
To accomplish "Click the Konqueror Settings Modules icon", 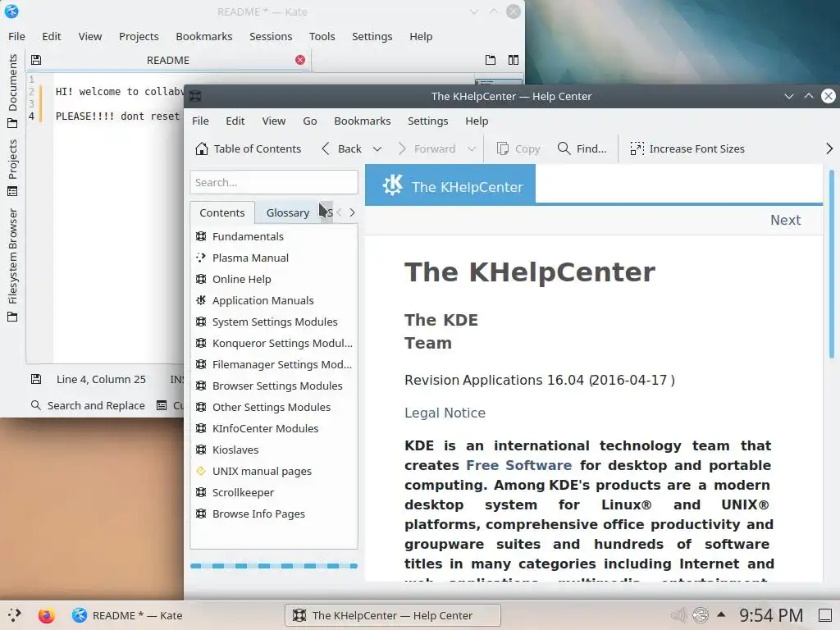I will (201, 343).
